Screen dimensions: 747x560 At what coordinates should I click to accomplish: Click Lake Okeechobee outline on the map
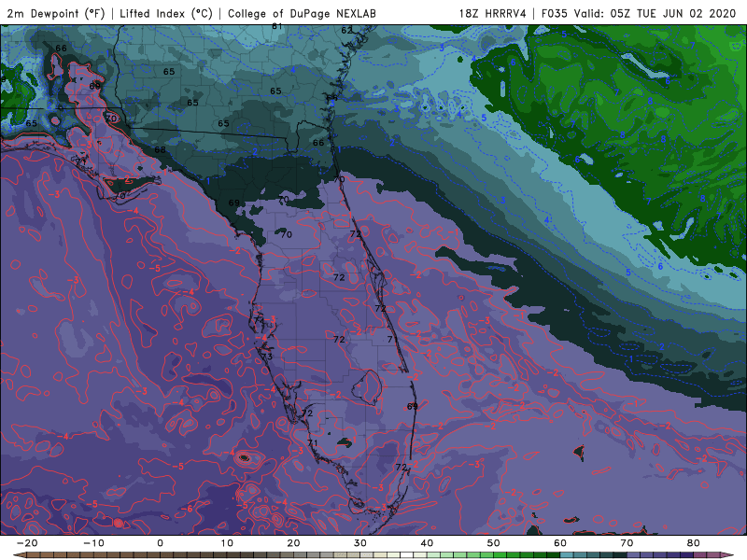pyautogui.click(x=367, y=387)
